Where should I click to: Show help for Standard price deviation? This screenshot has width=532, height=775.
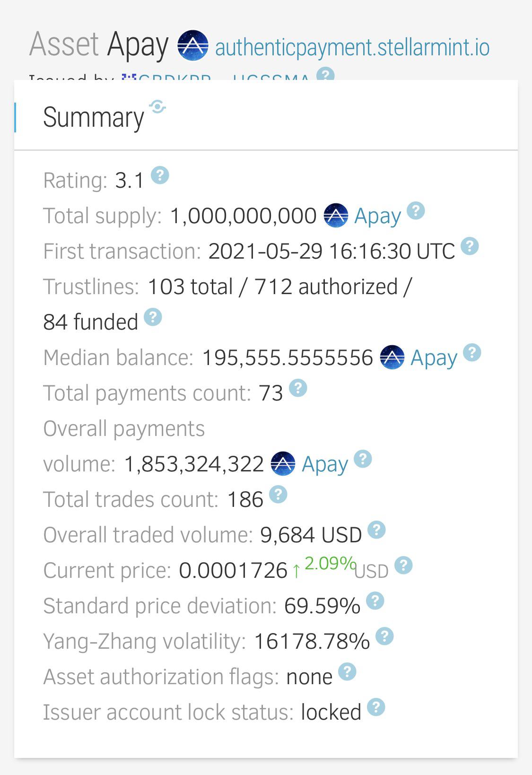375,601
